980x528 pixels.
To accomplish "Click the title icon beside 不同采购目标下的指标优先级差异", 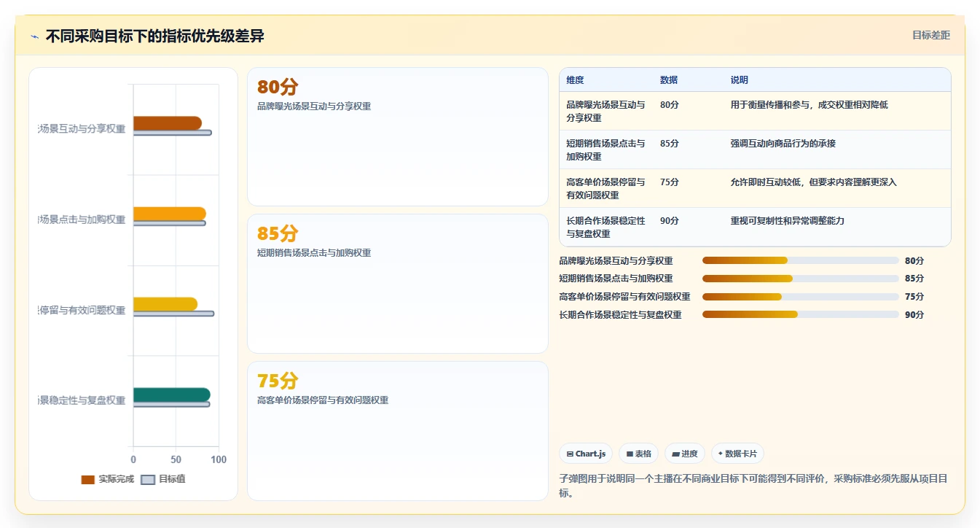I will pyautogui.click(x=34, y=36).
